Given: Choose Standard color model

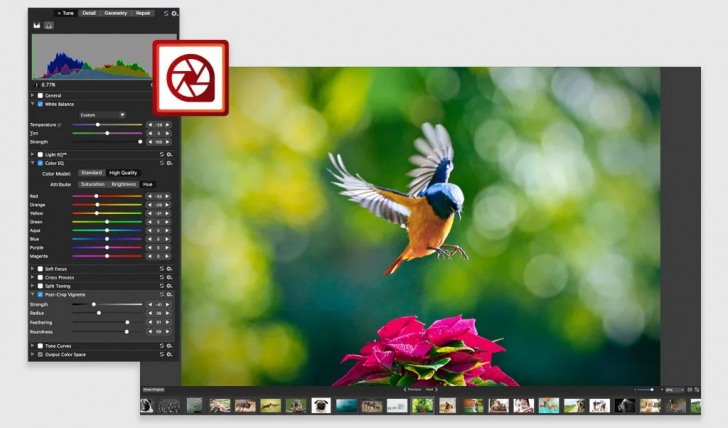Looking at the screenshot, I should [x=91, y=173].
